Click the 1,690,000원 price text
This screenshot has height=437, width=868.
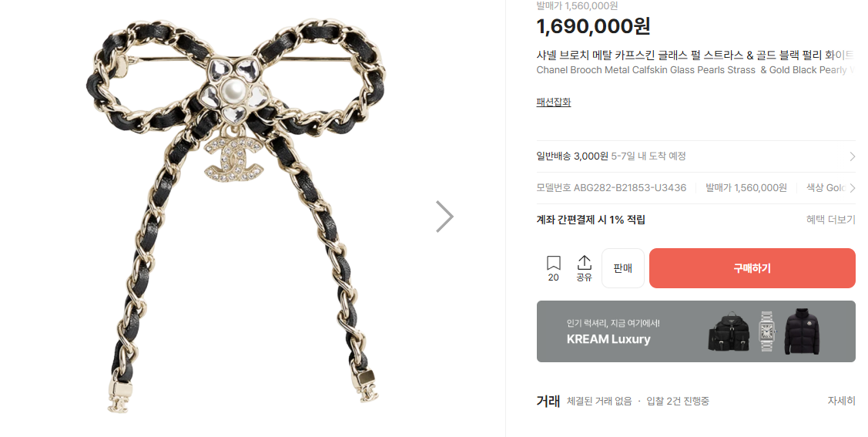coord(593,26)
